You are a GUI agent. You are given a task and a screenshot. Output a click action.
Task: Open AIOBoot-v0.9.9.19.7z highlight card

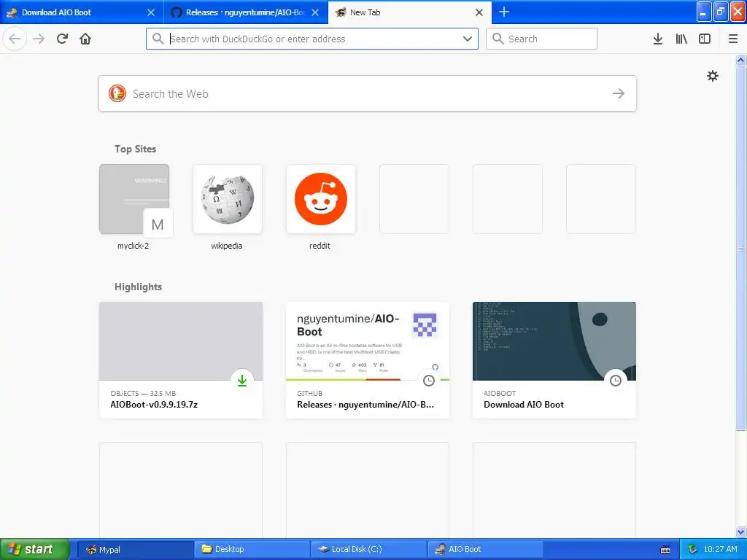click(x=181, y=360)
